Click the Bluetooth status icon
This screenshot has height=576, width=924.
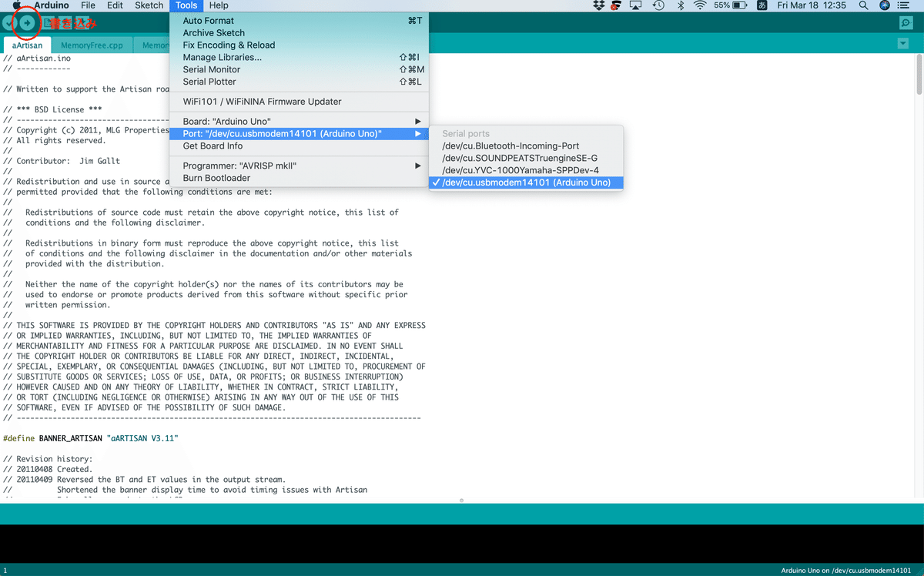pyautogui.click(x=680, y=5)
